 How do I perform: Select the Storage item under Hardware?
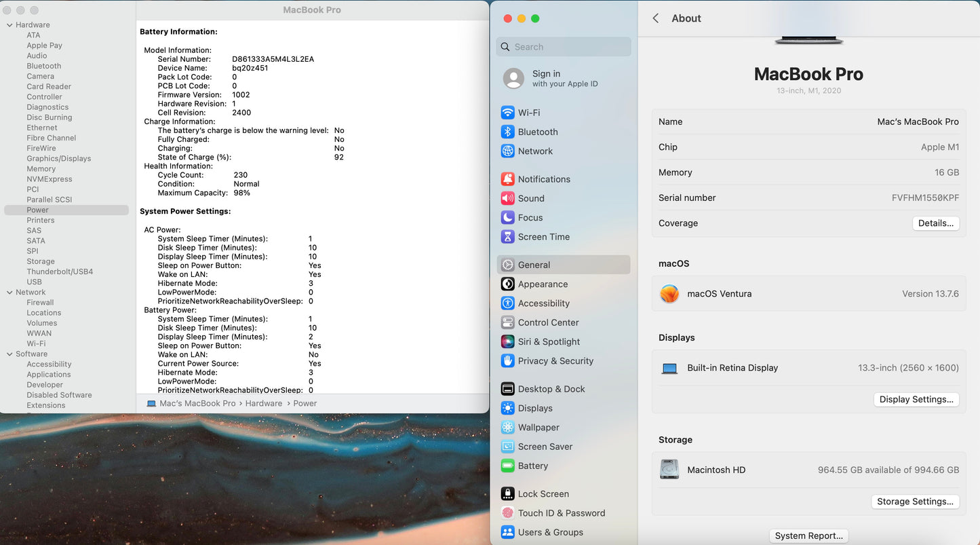[41, 261]
